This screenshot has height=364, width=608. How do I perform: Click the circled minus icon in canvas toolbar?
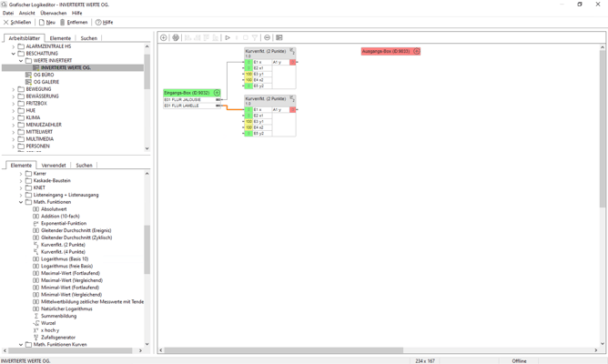click(267, 37)
